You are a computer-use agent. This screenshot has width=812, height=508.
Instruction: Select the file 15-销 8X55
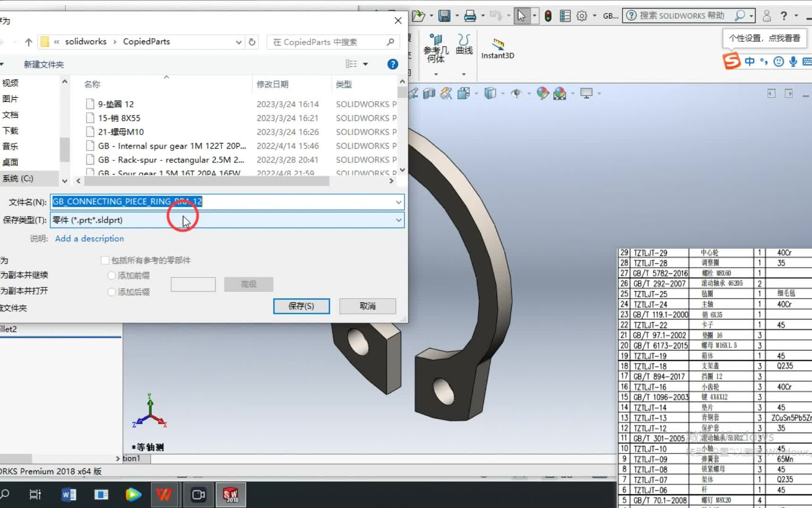pyautogui.click(x=119, y=118)
